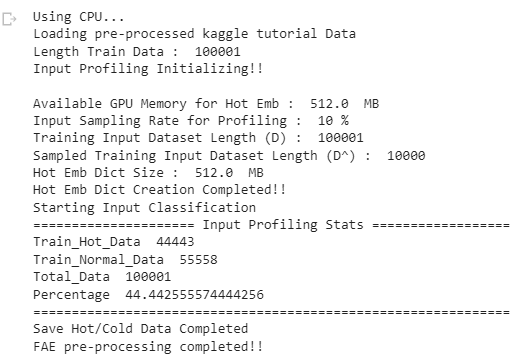518x360 pixels.
Task: Click 'Training Input Dataset Length (D)' line
Action: click(x=198, y=138)
